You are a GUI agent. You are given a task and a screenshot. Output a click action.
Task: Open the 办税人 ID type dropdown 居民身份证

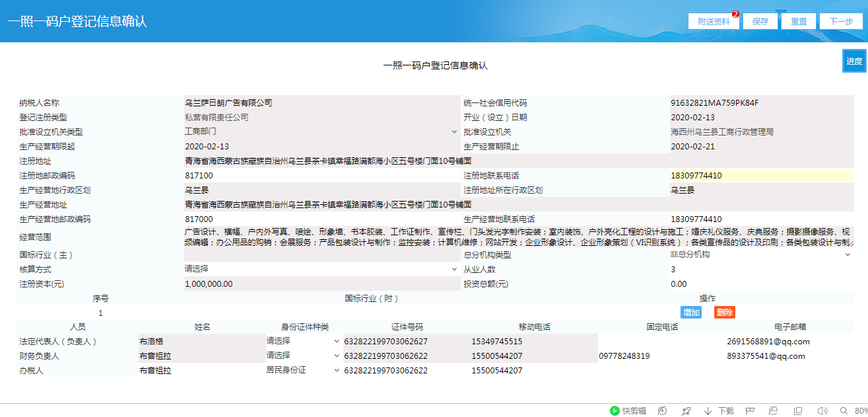337,370
